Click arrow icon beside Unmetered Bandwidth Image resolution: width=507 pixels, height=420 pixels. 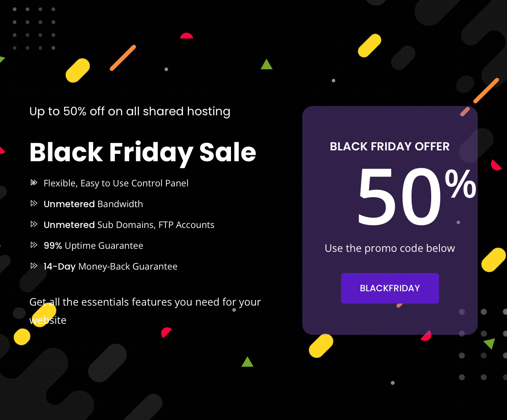click(x=34, y=204)
